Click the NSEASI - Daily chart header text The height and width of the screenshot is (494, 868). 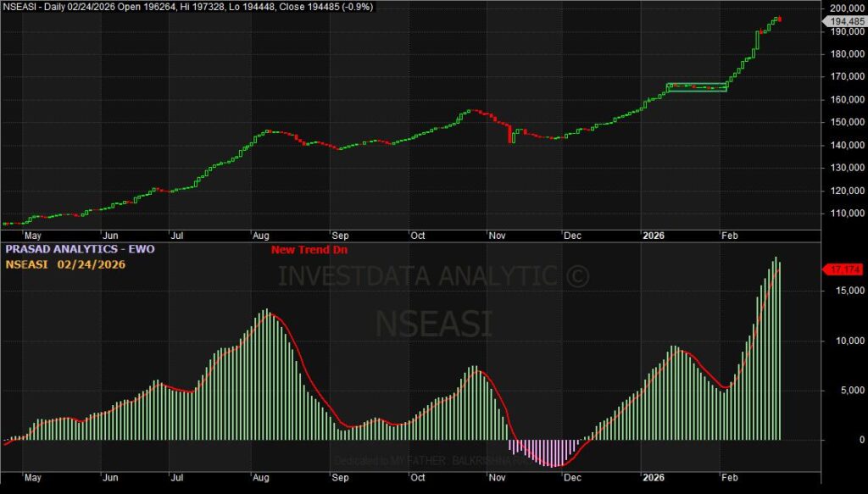click(186, 7)
